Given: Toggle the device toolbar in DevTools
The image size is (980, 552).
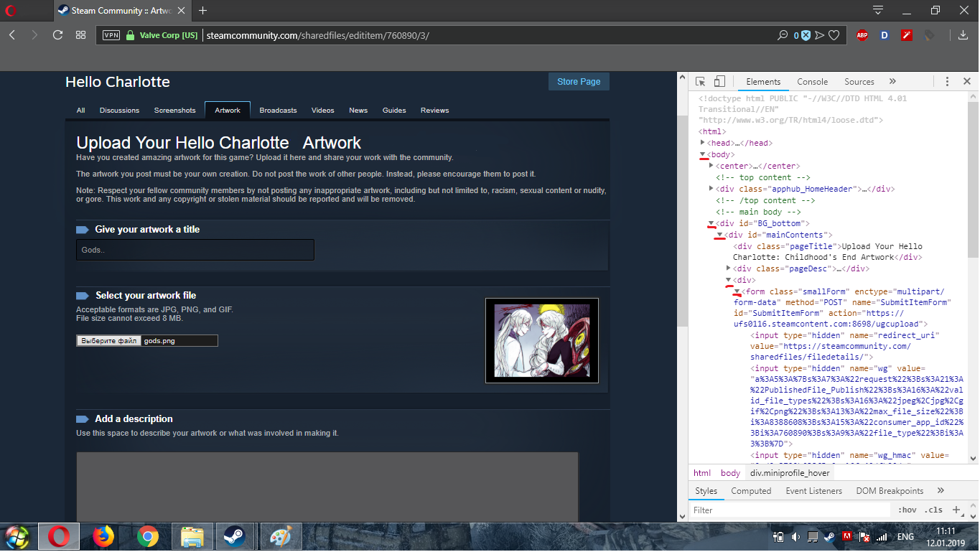Looking at the screenshot, I should [x=719, y=82].
